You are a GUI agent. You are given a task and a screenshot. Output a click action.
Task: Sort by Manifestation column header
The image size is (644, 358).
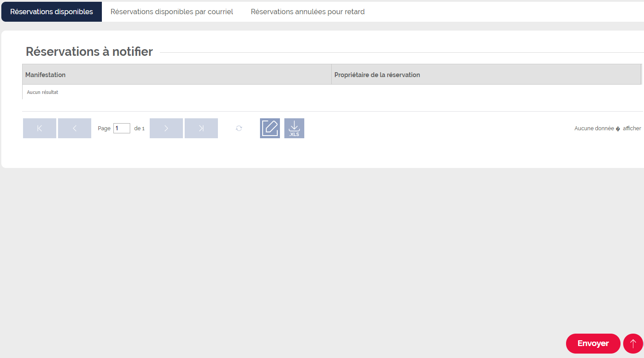coord(177,74)
